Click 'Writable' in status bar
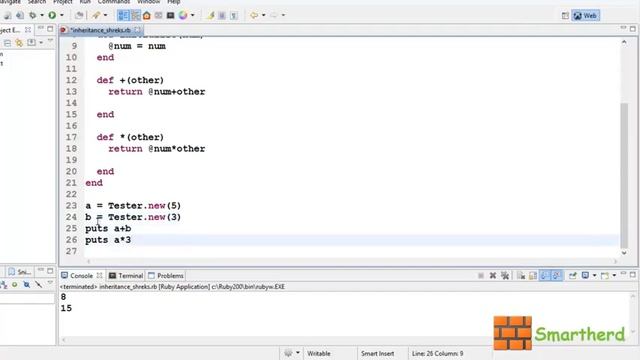 click(319, 353)
